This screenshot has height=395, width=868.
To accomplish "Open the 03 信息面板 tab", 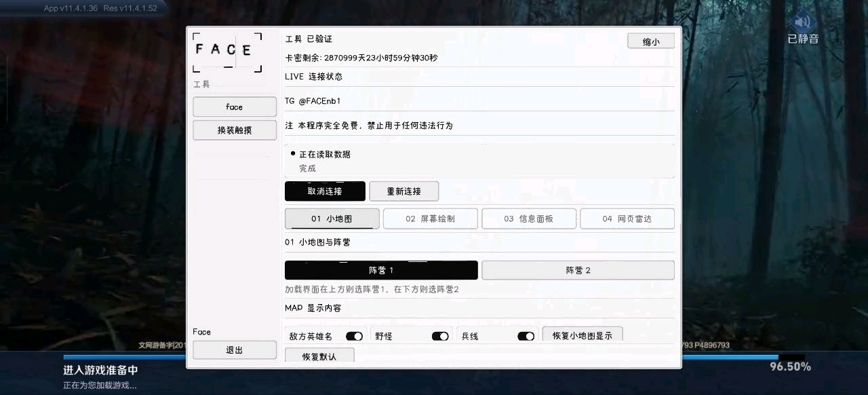I will pyautogui.click(x=529, y=219).
